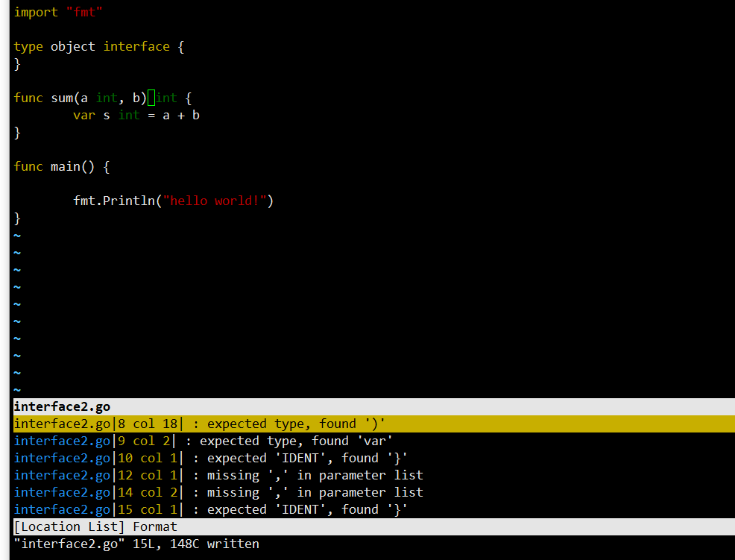Click the "func main() {" line
The image size is (735, 560).
click(x=62, y=166)
